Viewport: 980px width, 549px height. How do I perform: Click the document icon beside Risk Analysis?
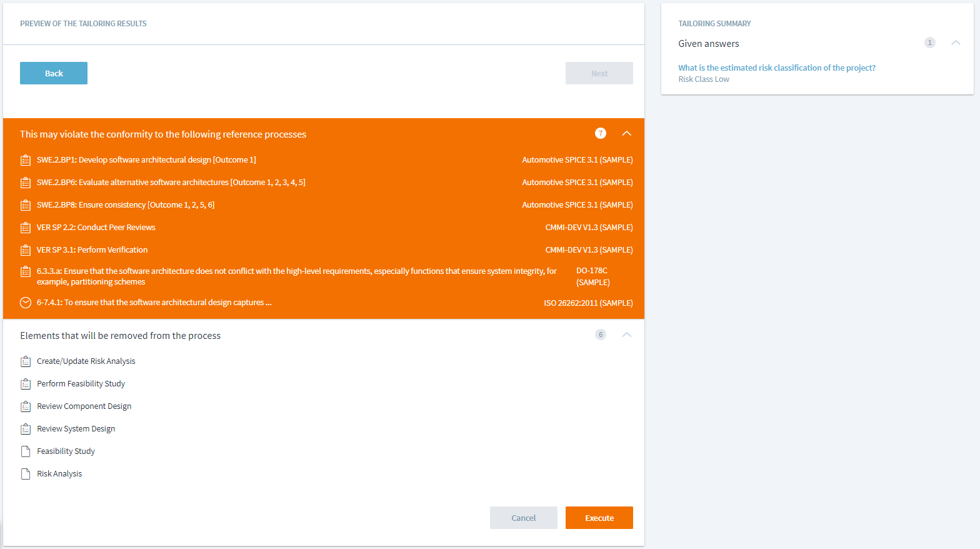pyautogui.click(x=26, y=474)
